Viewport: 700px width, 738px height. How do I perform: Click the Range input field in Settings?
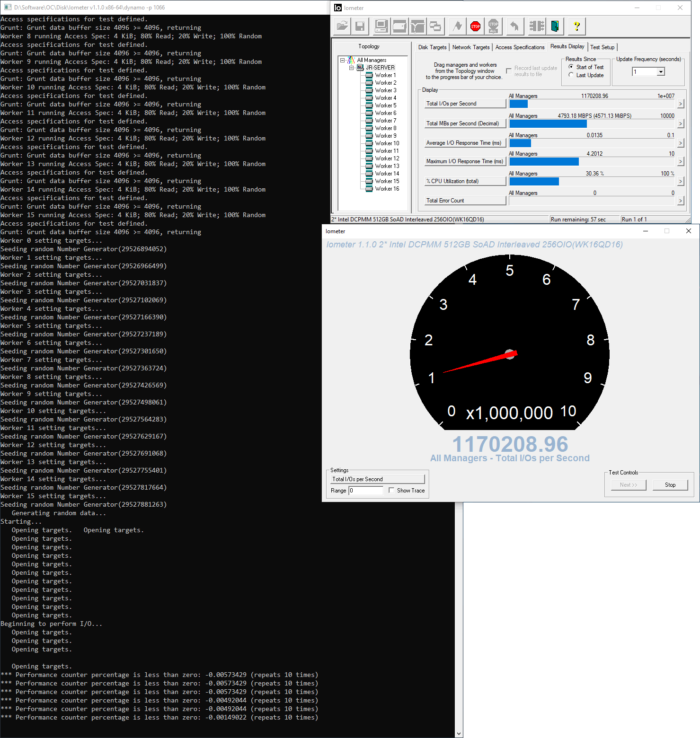[x=366, y=491]
